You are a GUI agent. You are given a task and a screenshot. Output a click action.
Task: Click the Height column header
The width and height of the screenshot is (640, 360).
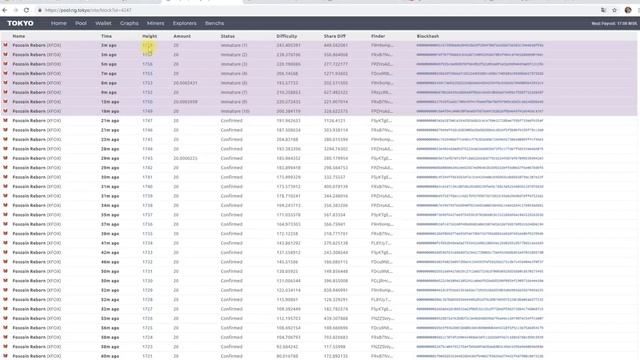tap(149, 36)
